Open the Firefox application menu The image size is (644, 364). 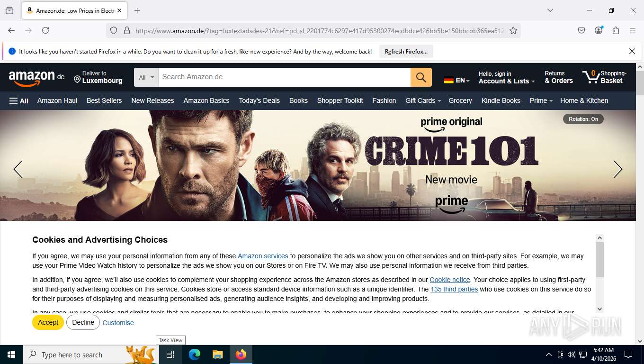point(633,30)
